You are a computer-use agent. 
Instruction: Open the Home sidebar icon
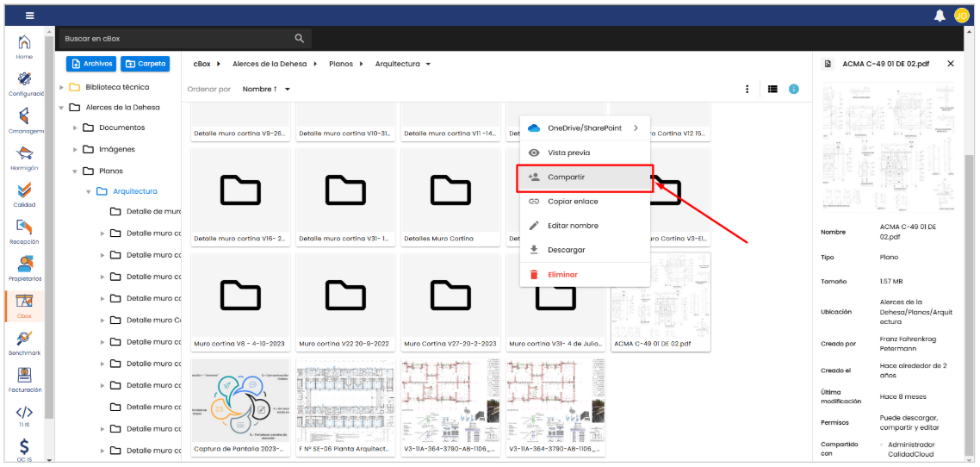[25, 45]
